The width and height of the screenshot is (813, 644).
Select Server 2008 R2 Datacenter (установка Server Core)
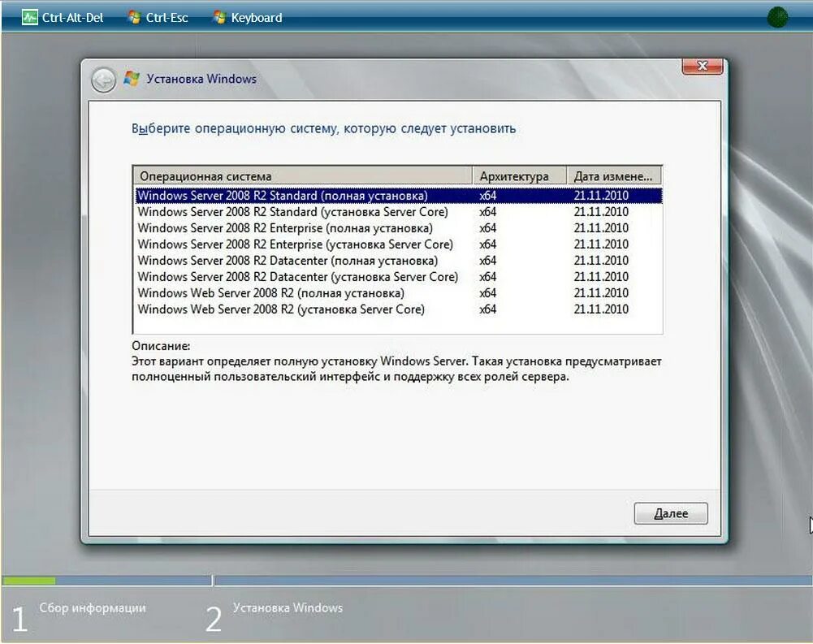tap(398, 276)
